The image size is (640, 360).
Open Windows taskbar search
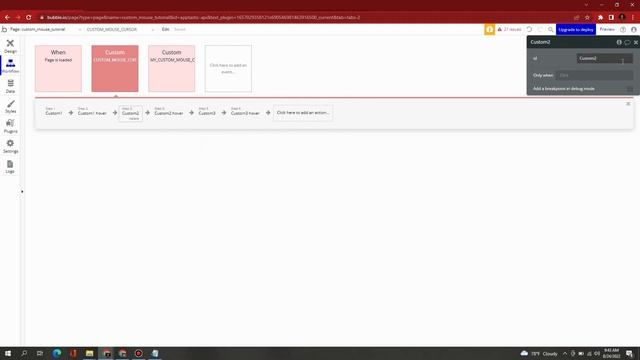click(24, 353)
